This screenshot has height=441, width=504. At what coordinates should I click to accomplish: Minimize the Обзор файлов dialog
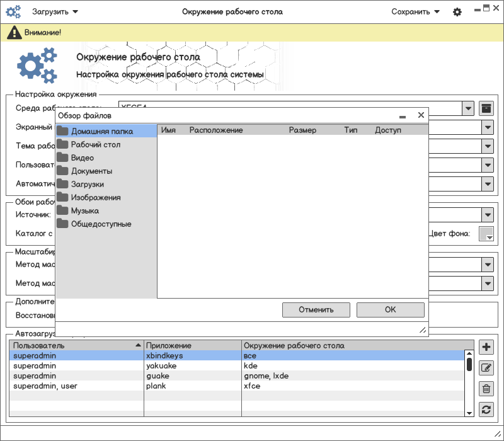(x=403, y=116)
